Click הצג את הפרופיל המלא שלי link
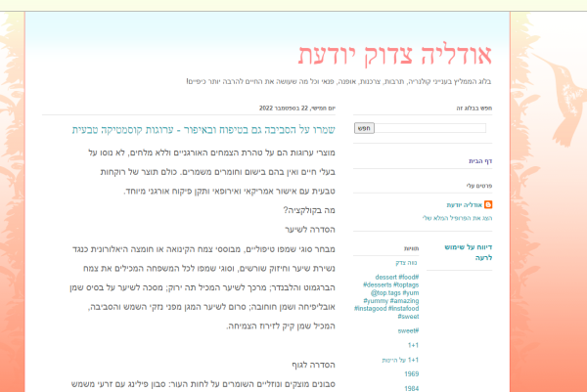Image resolution: width=587 pixels, height=392 pixels. 458,217
